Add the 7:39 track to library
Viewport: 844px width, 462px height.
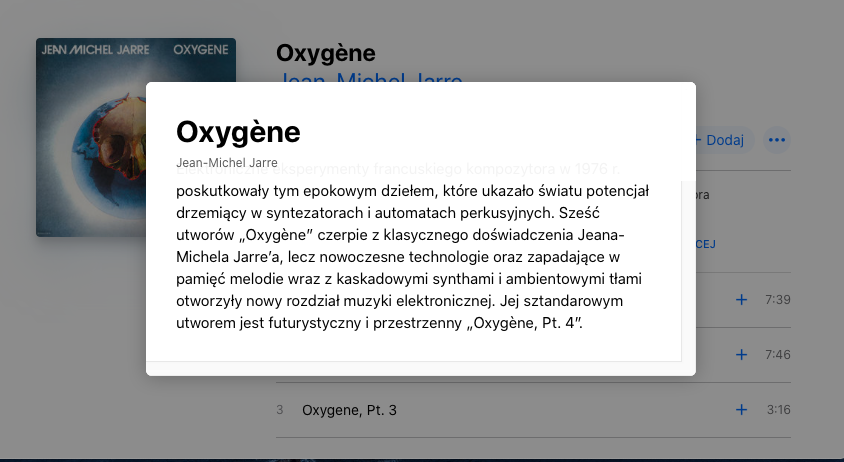point(741,300)
